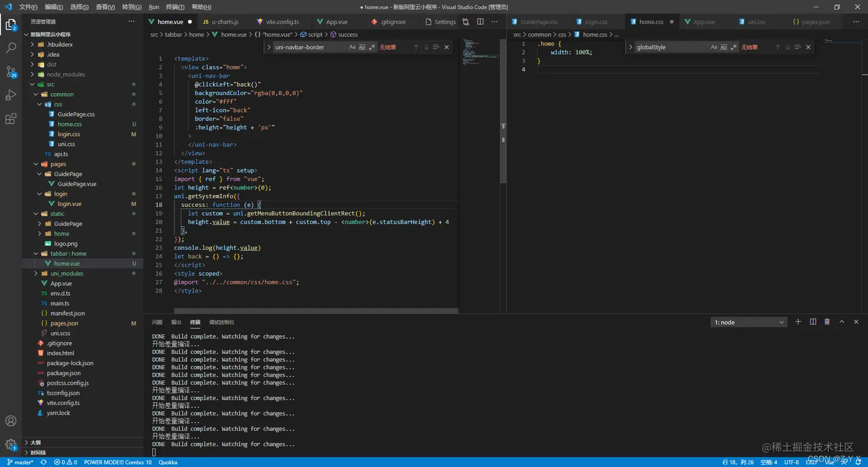Open the Explorer view in activity bar
868x467 pixels.
(11, 25)
